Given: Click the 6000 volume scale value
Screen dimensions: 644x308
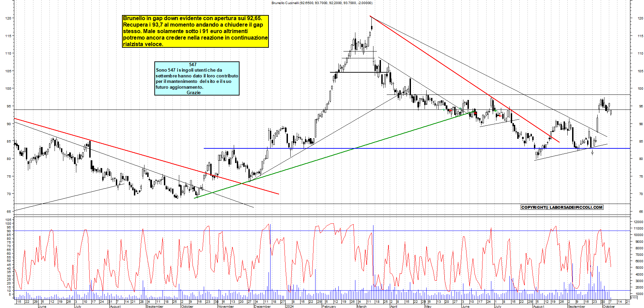Looking at the screenshot, I should click(x=639, y=261).
